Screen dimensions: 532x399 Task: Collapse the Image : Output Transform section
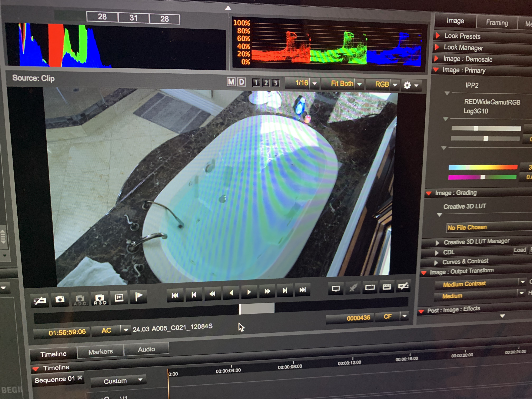[424, 273]
